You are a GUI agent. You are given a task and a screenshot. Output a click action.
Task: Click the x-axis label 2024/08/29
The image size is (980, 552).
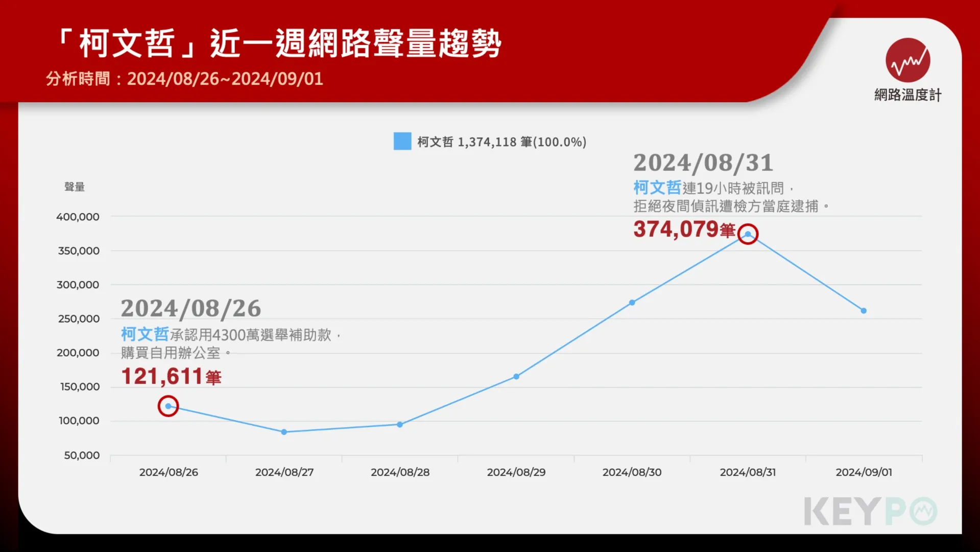pos(516,472)
